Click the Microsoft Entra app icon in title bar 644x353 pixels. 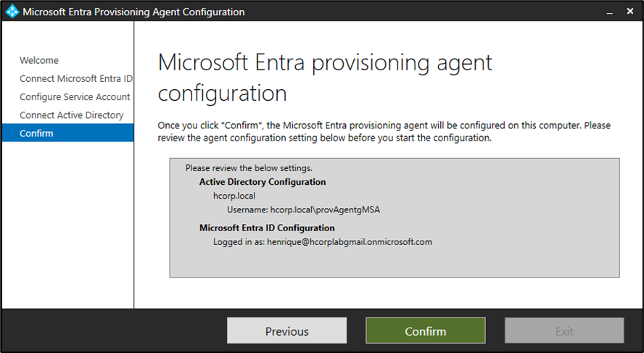(x=12, y=12)
